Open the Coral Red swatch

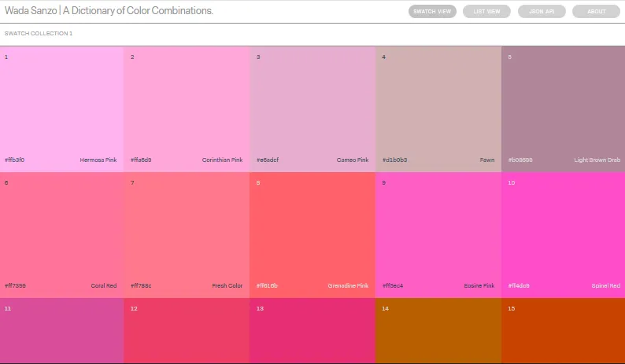tap(61, 234)
